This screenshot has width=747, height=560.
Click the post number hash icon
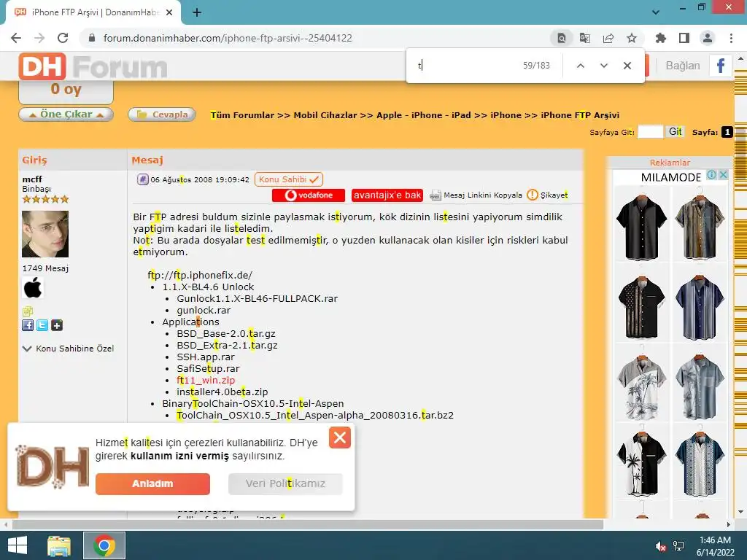pyautogui.click(x=142, y=179)
